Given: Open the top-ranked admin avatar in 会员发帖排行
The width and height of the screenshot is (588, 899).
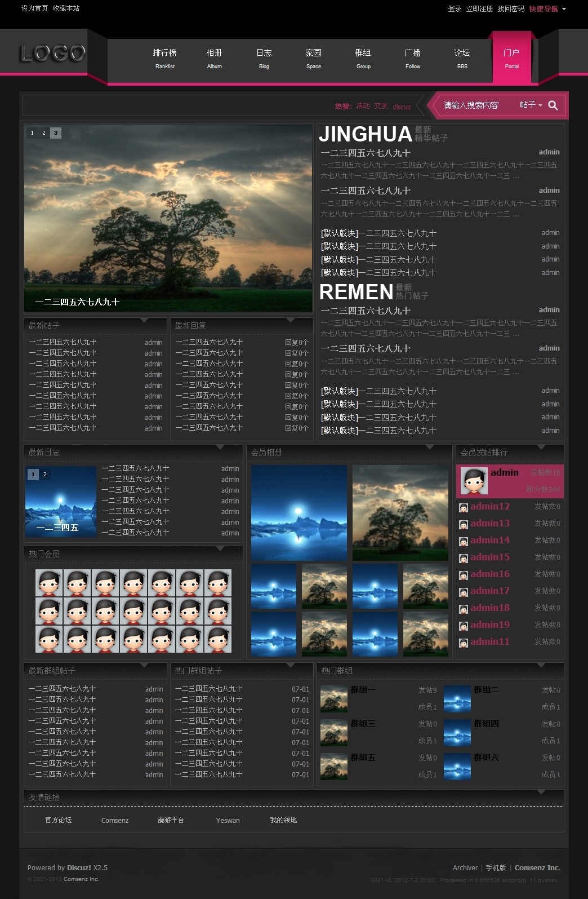Looking at the screenshot, I should [x=474, y=481].
